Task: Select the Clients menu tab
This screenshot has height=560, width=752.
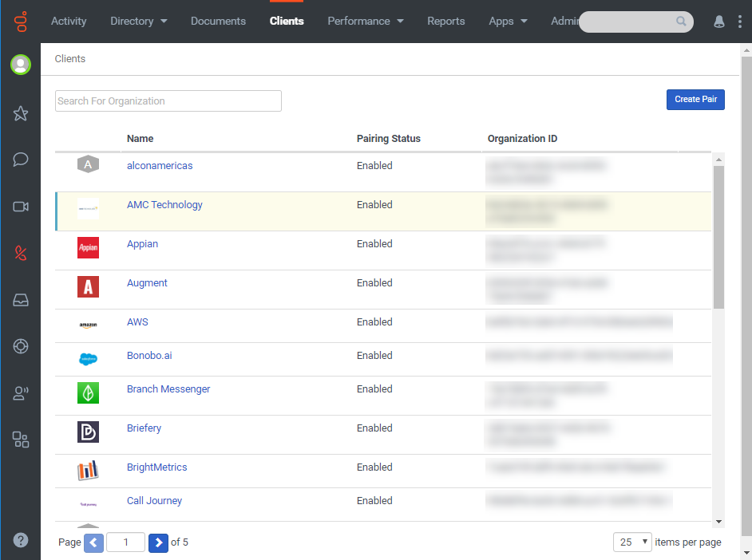Action: click(287, 21)
